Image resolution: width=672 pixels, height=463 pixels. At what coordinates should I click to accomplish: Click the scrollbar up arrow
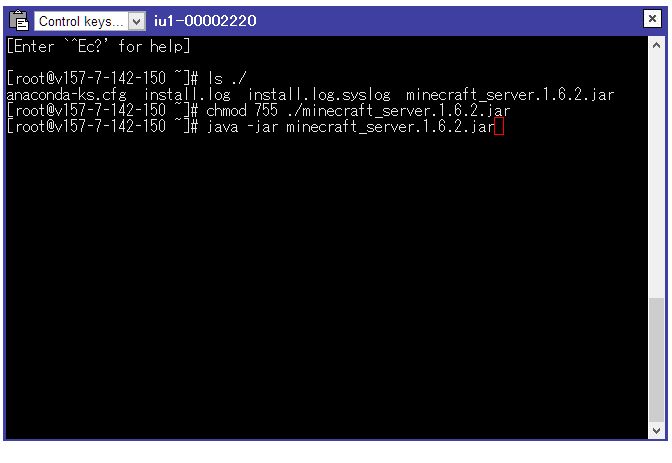[656, 45]
